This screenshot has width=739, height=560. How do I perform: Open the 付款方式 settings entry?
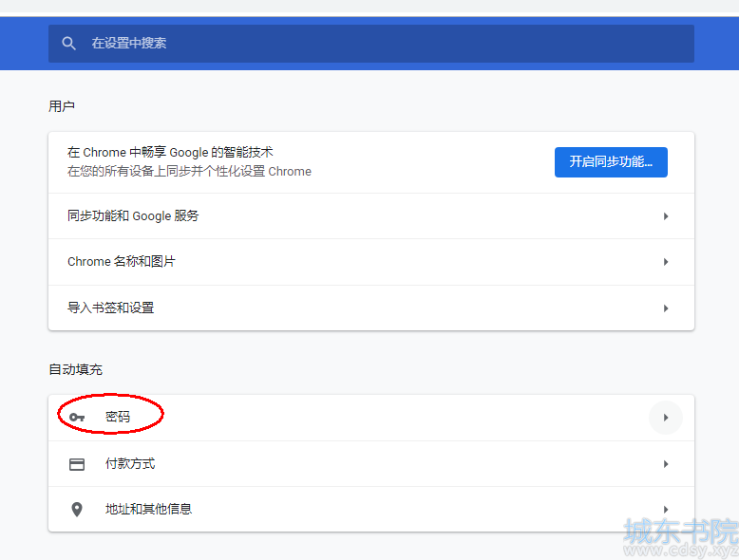[370, 464]
